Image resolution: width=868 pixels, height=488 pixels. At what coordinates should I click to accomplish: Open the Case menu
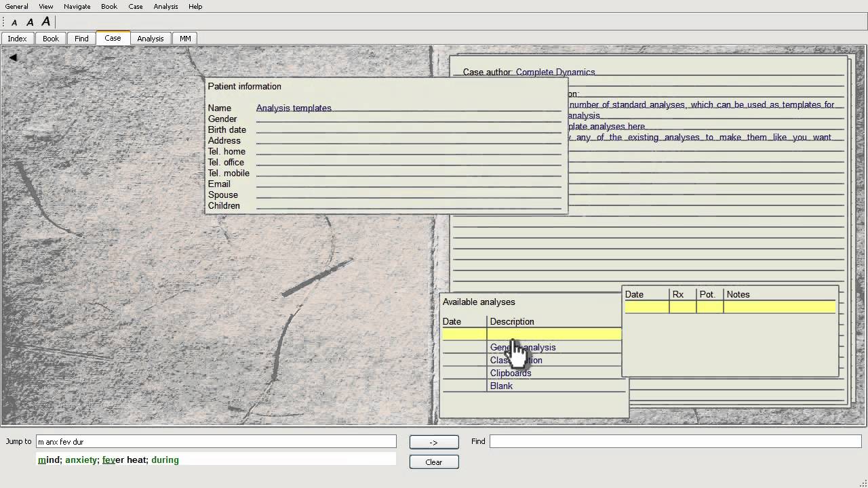pyautogui.click(x=136, y=6)
